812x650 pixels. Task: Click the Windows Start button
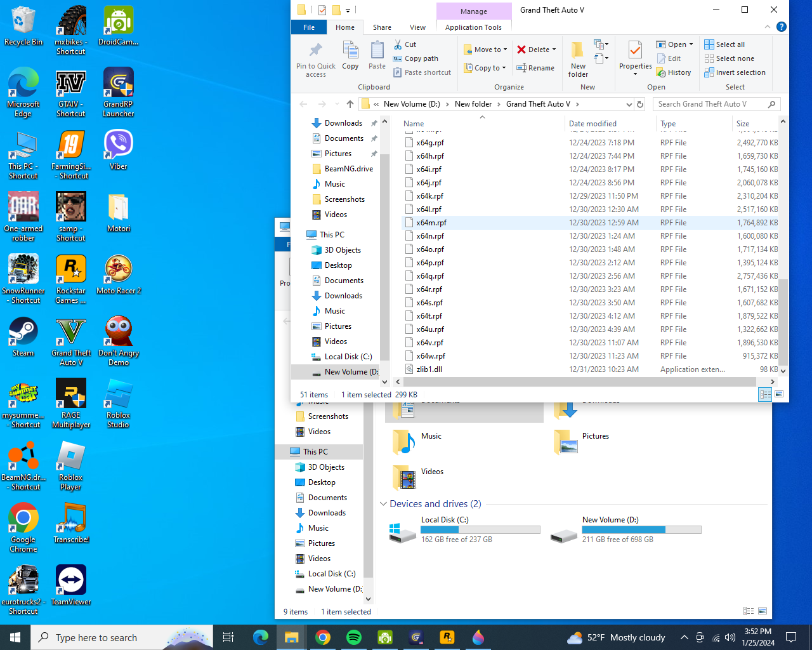pos(15,637)
